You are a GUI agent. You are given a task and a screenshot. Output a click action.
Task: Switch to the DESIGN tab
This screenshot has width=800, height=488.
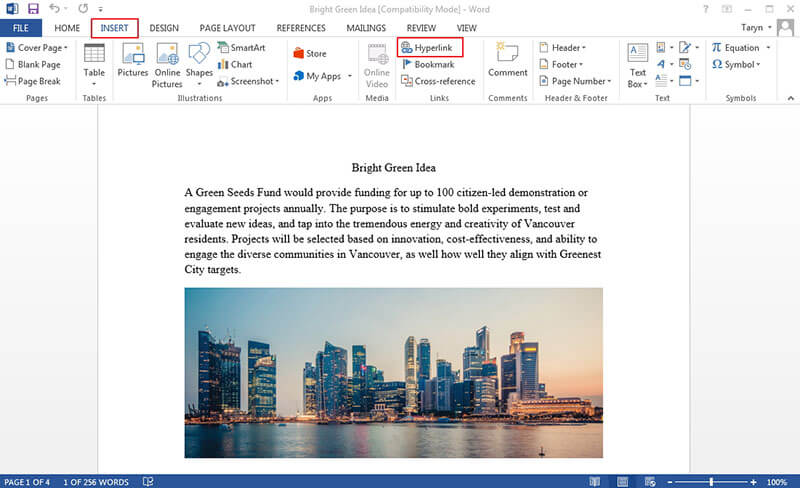[x=164, y=28]
